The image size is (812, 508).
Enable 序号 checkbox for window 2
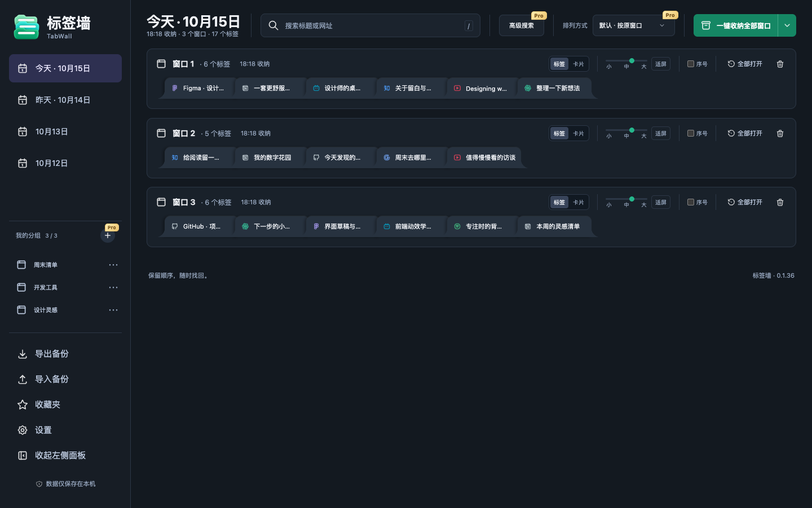click(691, 133)
